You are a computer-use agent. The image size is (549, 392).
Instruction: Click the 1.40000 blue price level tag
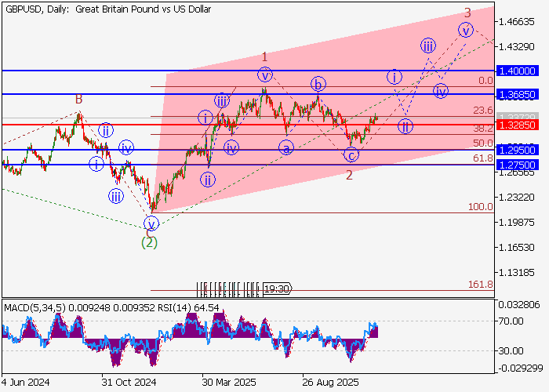[x=521, y=71]
